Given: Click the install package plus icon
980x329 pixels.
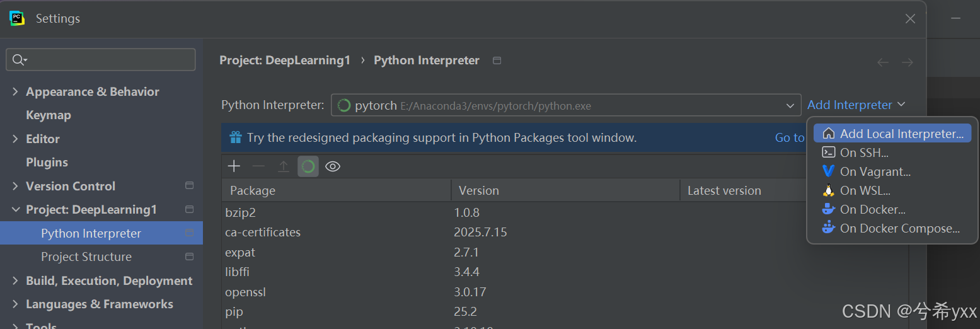Looking at the screenshot, I should (x=234, y=166).
